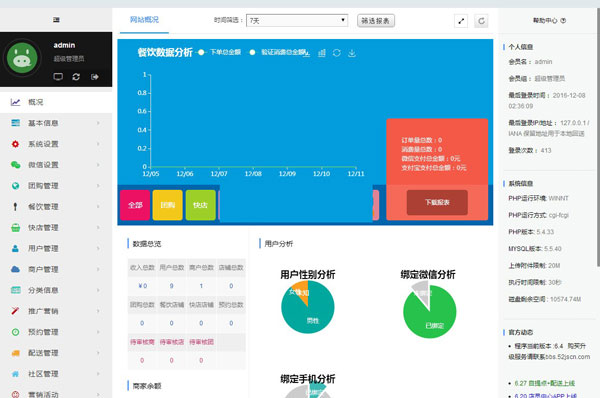600x398 pixels.
Task: Click the monitor icon under admin profile
Action: click(58, 77)
